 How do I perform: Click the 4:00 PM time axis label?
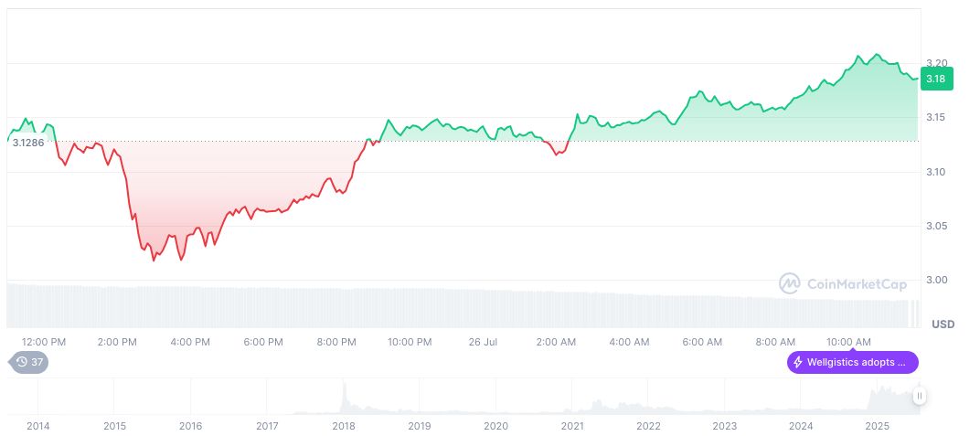tap(191, 342)
